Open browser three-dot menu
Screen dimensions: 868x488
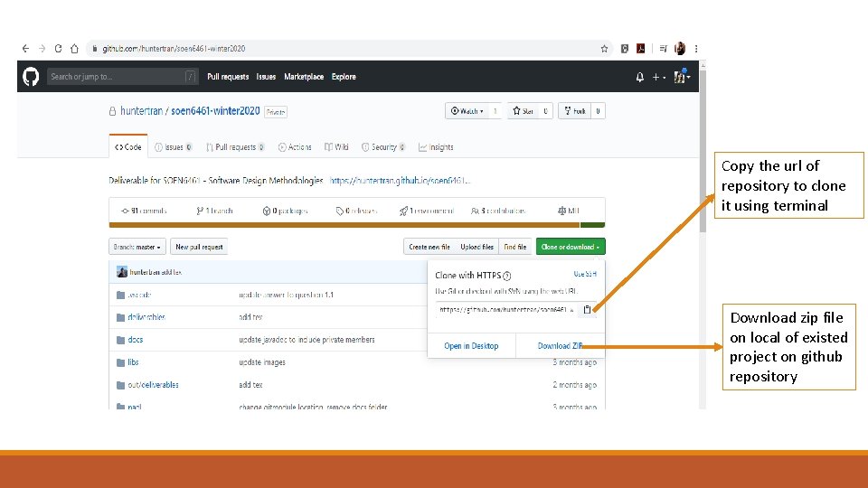coord(696,49)
